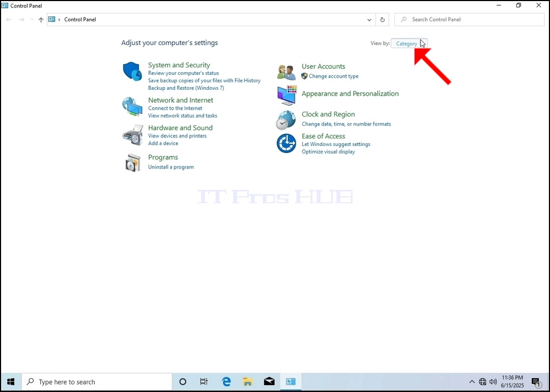
Task: Open the taskbar clock and date
Action: (x=512, y=382)
